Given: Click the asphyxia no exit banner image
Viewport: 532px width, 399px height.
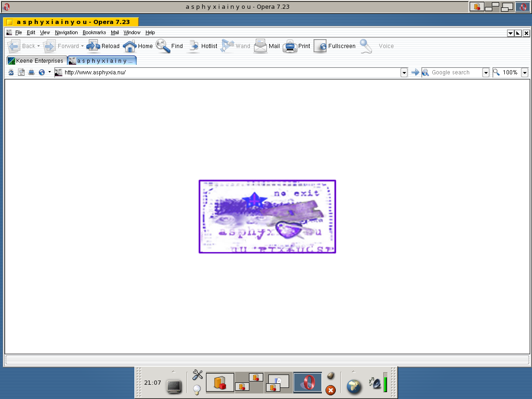Looking at the screenshot, I should click(x=267, y=217).
